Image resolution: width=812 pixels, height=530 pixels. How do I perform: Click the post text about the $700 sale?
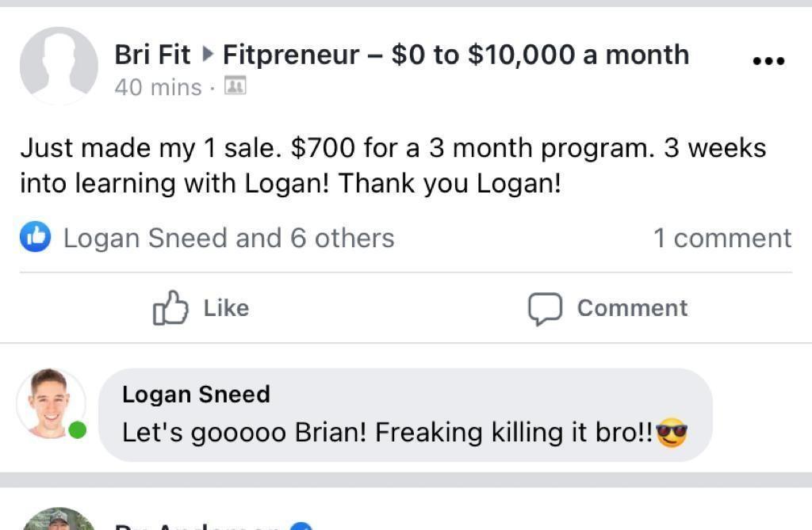[393, 166]
